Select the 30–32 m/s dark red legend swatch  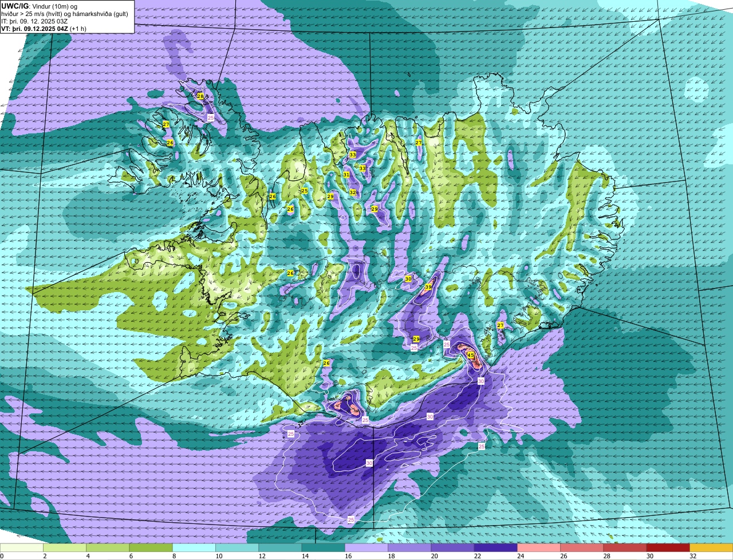[x=668, y=548]
